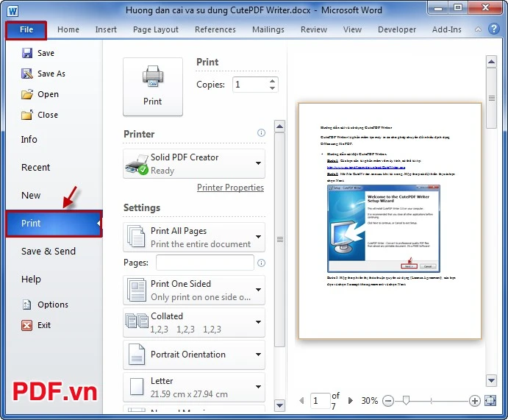
Task: Click the Save As icon
Action: click(27, 74)
